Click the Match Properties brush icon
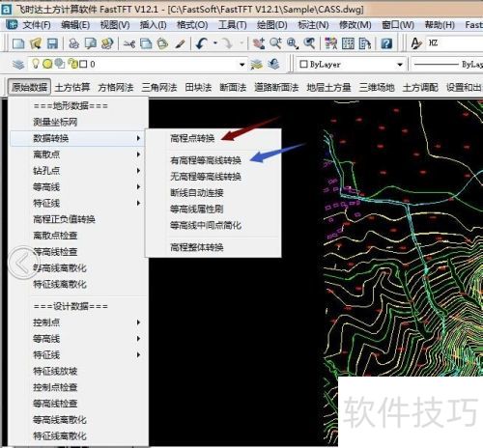 tap(181, 43)
